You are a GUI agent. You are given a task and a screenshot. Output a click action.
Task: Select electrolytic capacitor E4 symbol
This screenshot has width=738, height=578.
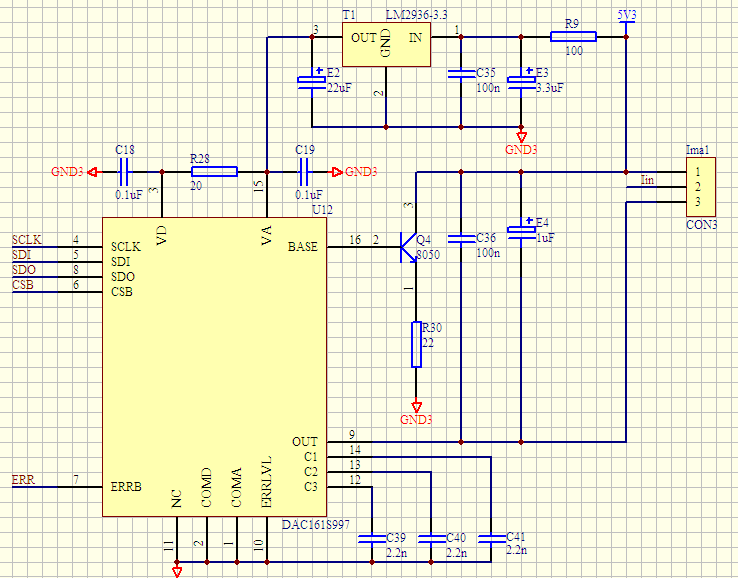point(521,230)
